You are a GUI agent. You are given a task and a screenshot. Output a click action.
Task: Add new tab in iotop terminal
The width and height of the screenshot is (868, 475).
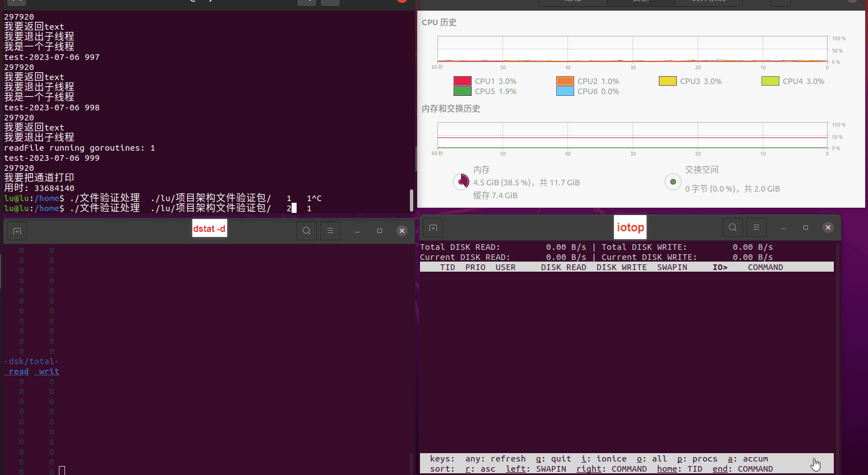tap(433, 227)
